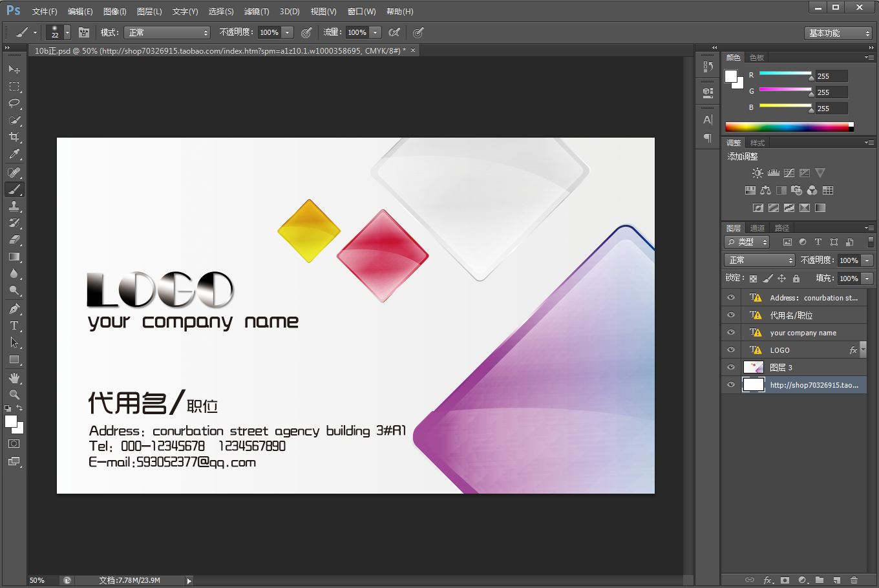Image resolution: width=879 pixels, height=588 pixels.
Task: Open the brush blending mode dropdown
Action: click(x=168, y=32)
